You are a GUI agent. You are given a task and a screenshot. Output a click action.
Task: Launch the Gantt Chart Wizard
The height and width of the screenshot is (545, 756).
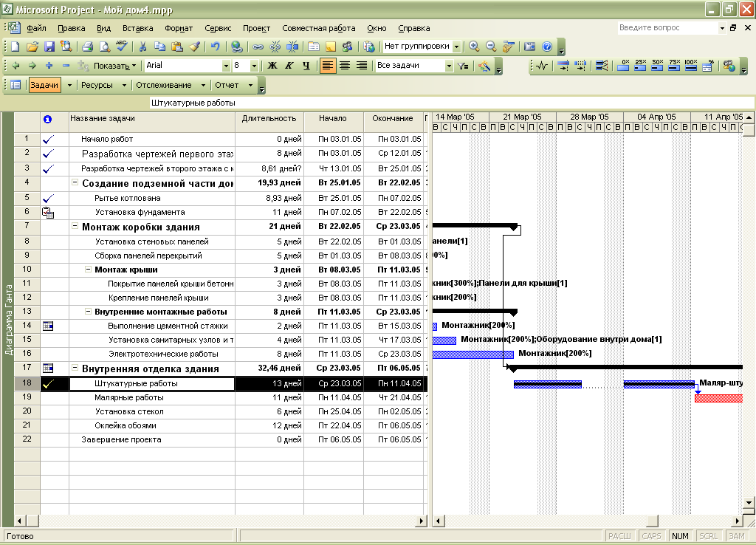[484, 66]
